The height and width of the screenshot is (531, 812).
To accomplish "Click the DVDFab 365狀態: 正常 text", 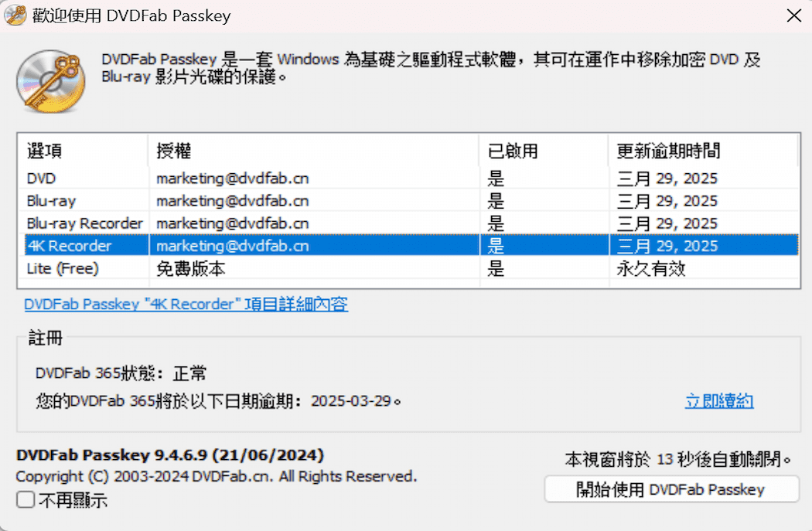I will pyautogui.click(x=121, y=373).
